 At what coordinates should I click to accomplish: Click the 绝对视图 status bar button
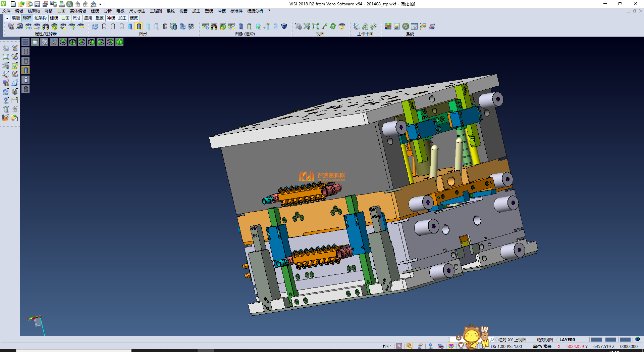click(545, 340)
